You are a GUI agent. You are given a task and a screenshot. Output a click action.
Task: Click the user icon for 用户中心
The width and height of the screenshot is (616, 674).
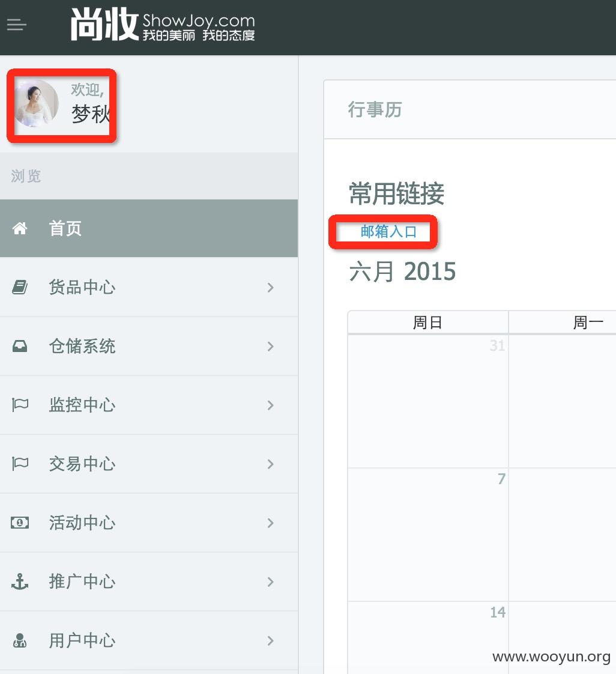click(20, 640)
